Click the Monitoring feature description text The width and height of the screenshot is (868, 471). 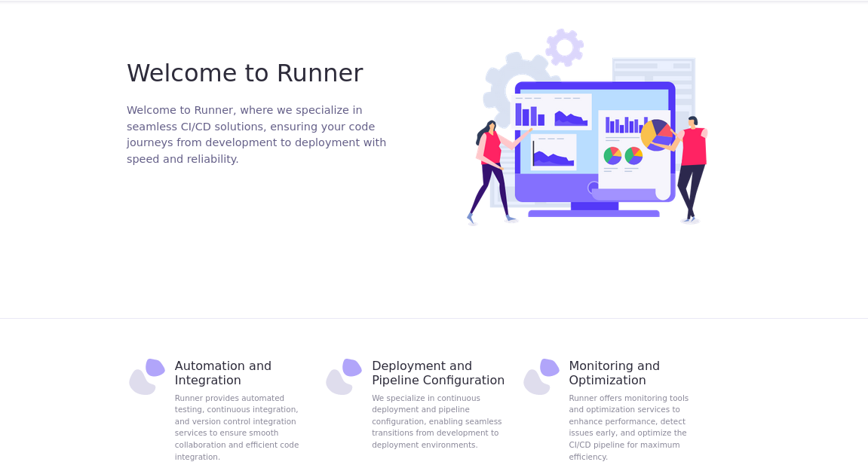click(x=628, y=427)
